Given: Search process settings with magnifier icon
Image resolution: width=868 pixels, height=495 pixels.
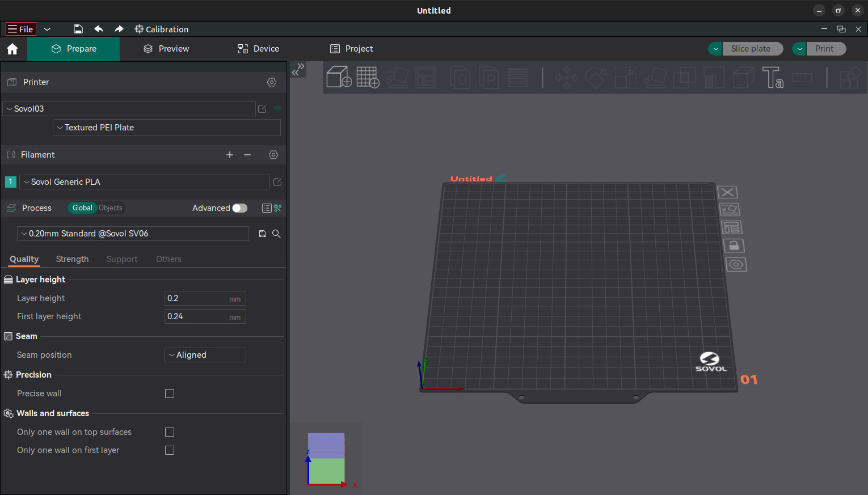Looking at the screenshot, I should [276, 234].
